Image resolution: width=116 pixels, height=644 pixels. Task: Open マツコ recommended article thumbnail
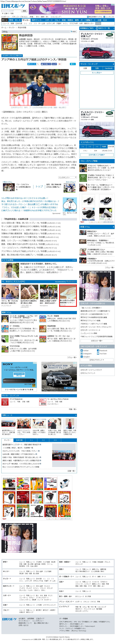click(x=10, y=292)
